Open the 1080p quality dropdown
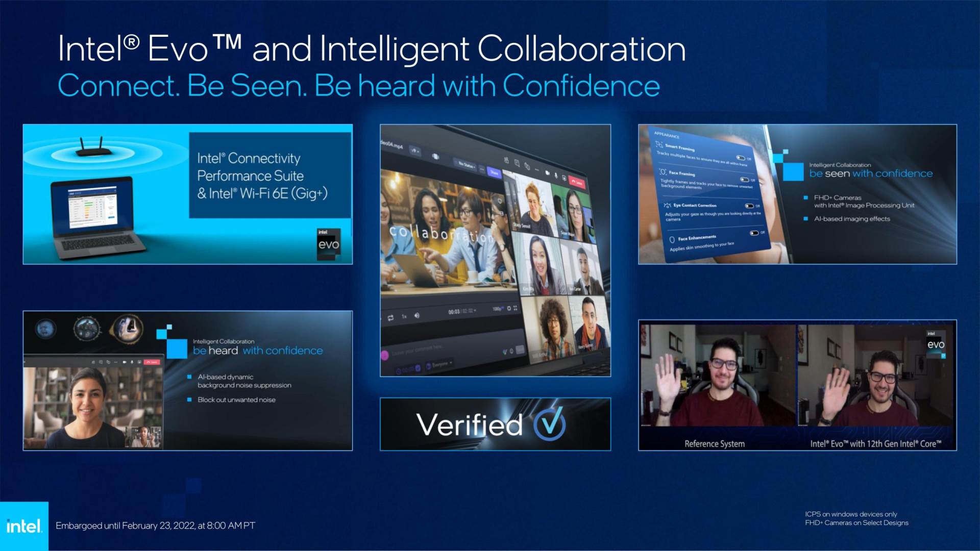Viewport: 980px width, 551px height. (496, 308)
